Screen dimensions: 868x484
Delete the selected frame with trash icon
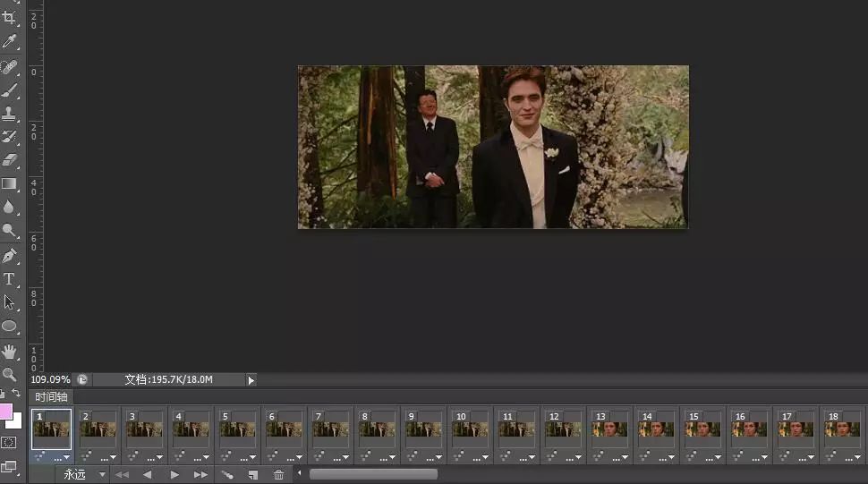[278, 474]
